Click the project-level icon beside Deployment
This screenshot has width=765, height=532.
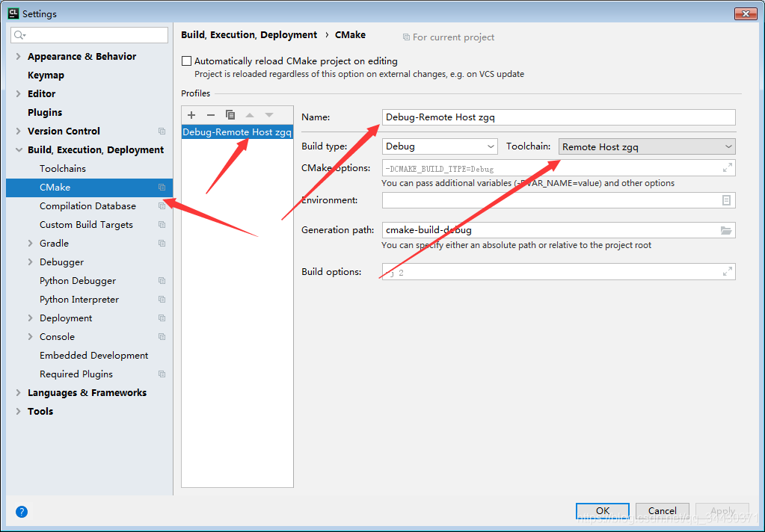pos(162,318)
